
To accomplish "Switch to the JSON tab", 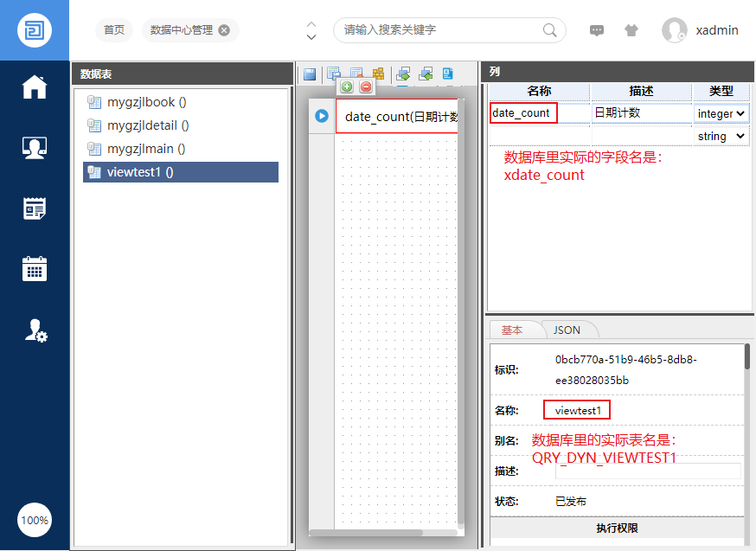I will pos(568,330).
